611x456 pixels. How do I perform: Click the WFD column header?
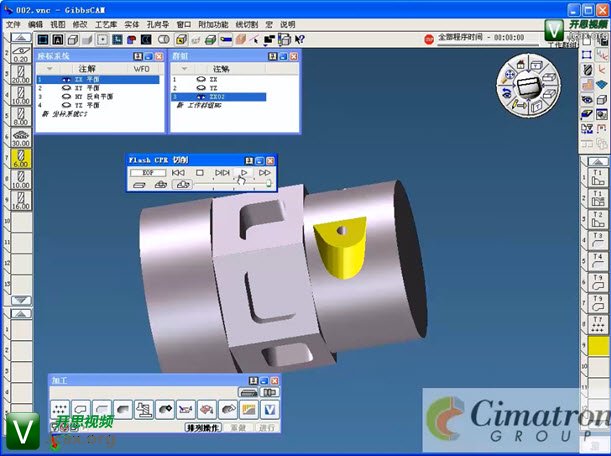point(141,68)
